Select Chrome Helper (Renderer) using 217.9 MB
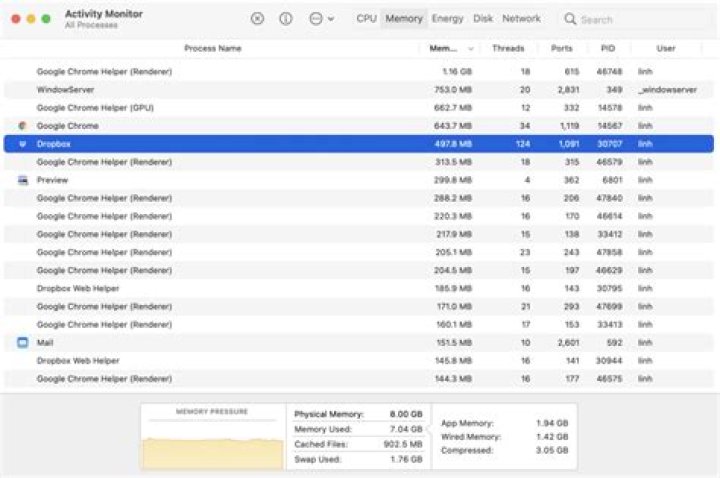The width and height of the screenshot is (720, 478). pos(359,234)
